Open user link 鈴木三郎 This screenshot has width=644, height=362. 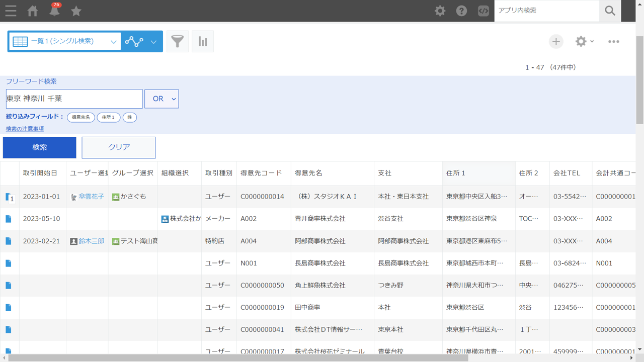91,241
